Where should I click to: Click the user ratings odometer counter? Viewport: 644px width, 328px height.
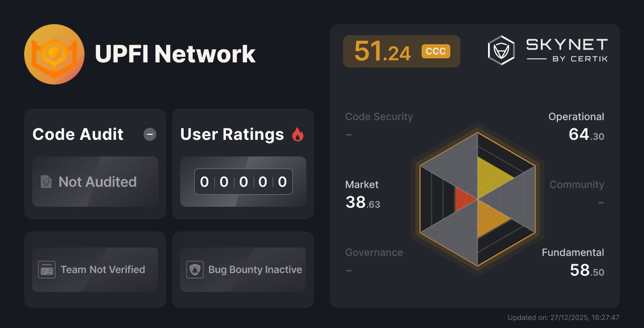pyautogui.click(x=243, y=182)
